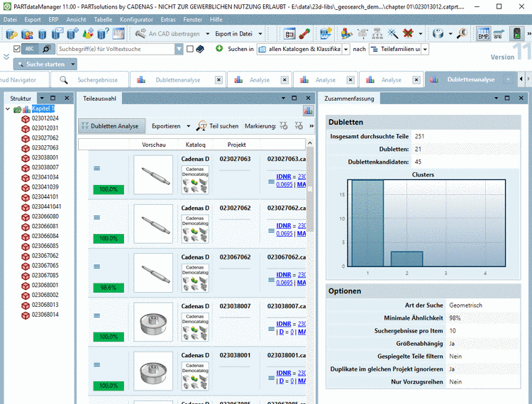
Task: Click the 98.6% green similarity bar
Action: tap(109, 288)
